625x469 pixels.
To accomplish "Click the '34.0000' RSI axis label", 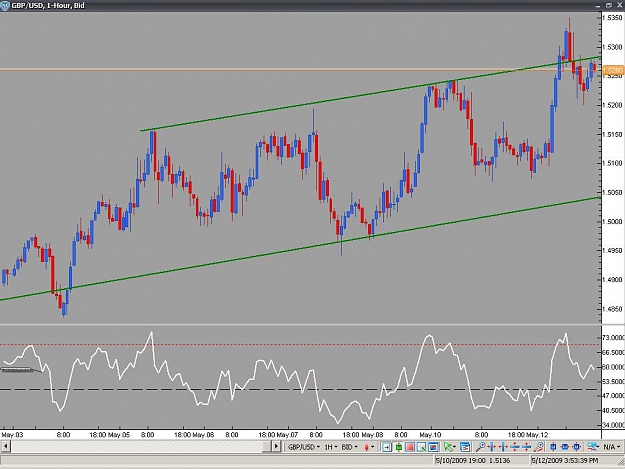I will coord(613,425).
